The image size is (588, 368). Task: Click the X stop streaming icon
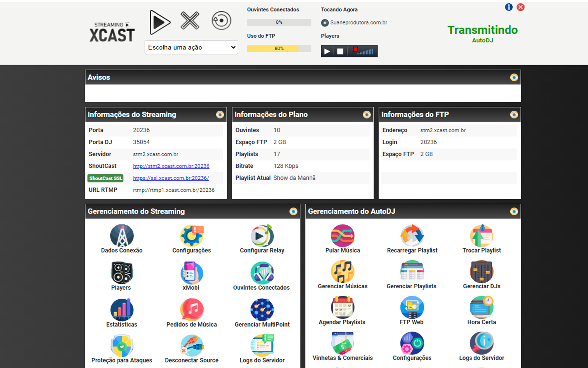190,21
